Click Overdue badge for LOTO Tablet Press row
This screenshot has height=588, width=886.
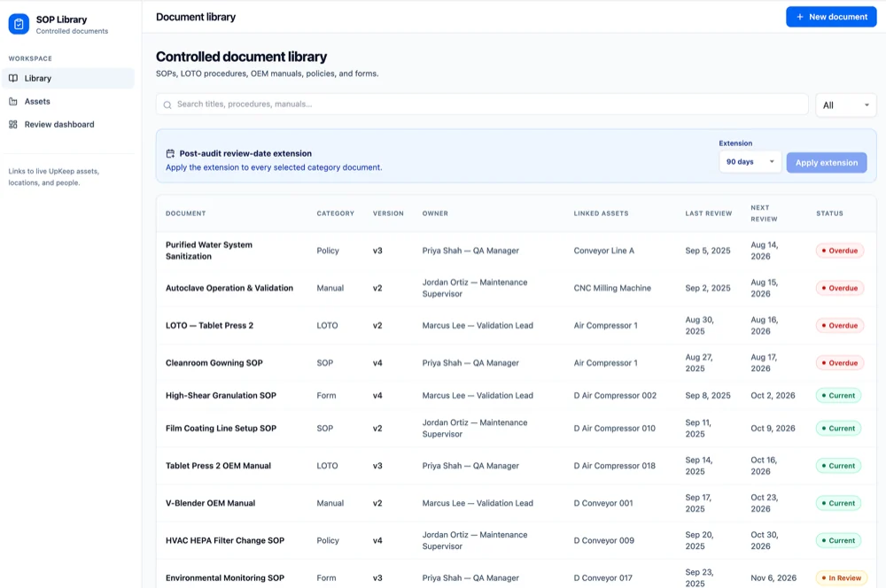839,325
